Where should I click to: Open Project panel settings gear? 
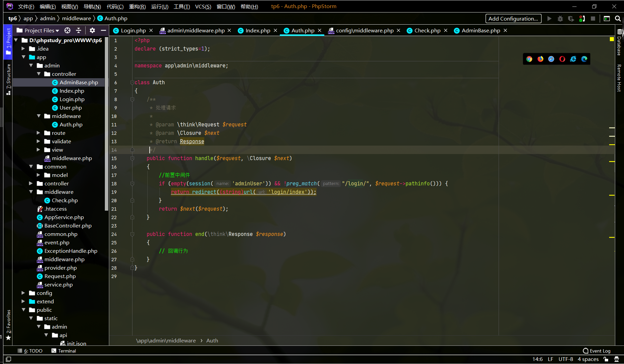[92, 30]
